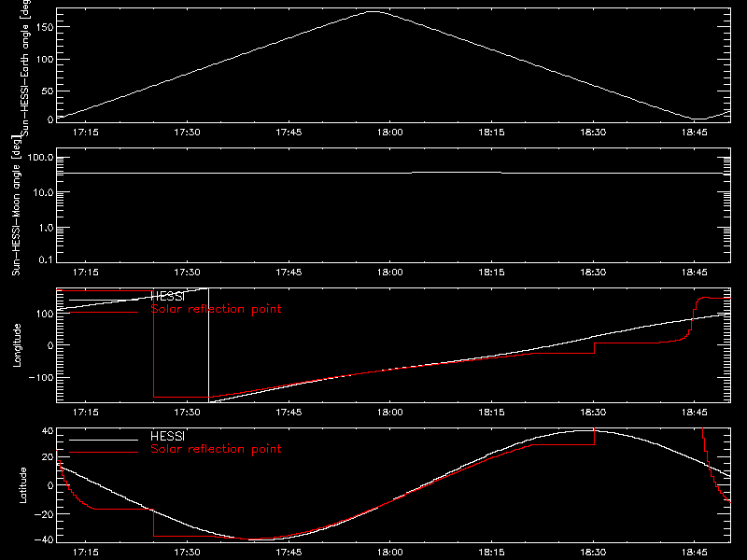Click 18:30 time label under Latitude plot
Viewport: 747px width, 560px height.
click(593, 552)
